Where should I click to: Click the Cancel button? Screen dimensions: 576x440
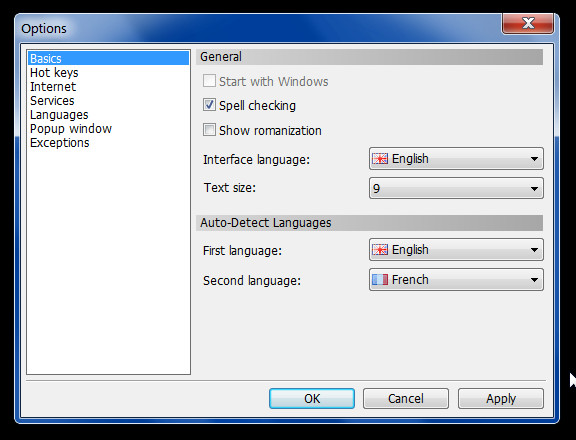click(x=406, y=398)
